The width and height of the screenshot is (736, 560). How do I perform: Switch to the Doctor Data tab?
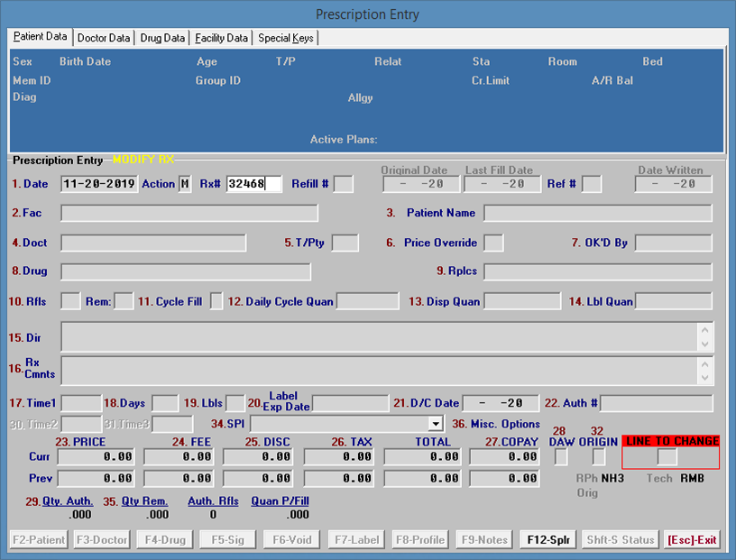coord(104,38)
